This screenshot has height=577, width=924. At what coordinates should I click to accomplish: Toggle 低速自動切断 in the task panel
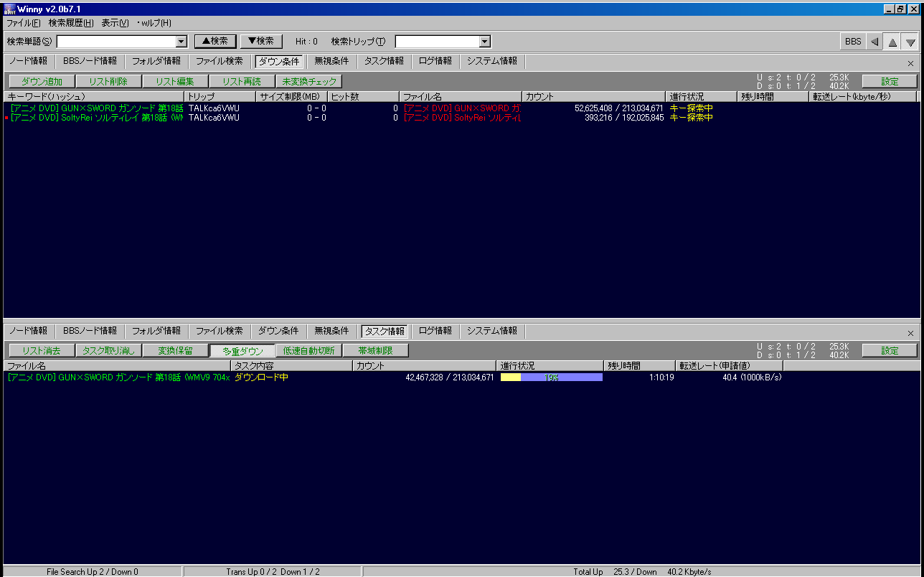(308, 351)
